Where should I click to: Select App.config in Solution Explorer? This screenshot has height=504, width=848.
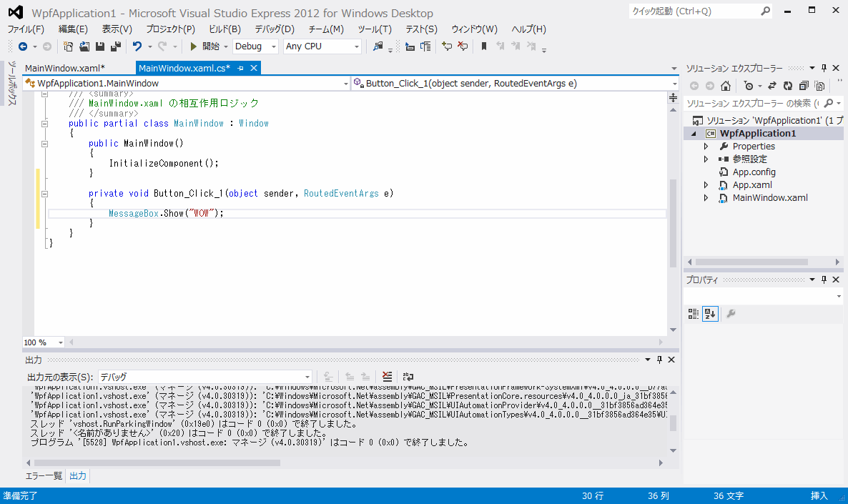click(754, 172)
